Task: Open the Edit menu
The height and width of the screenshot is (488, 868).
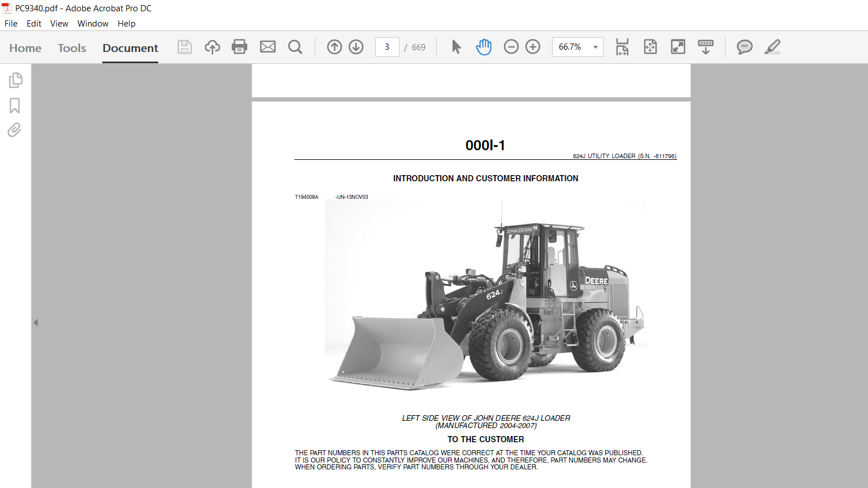Action: (34, 24)
